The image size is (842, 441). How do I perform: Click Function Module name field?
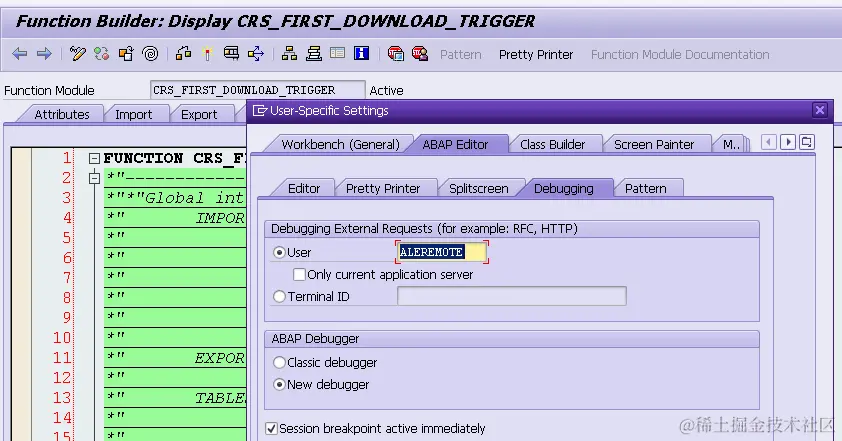258,90
